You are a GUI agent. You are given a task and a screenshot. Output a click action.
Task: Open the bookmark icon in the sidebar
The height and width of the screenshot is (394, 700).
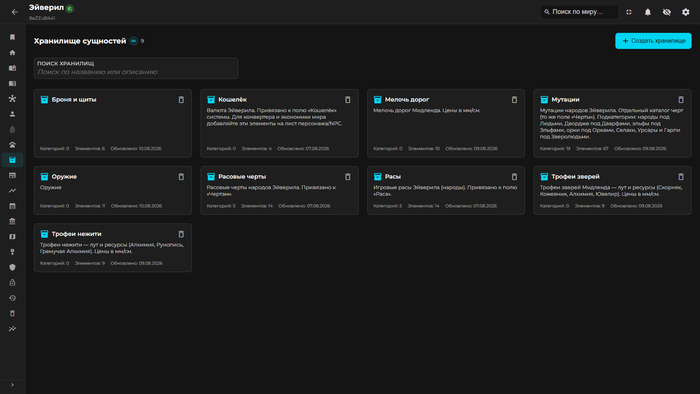point(12,37)
